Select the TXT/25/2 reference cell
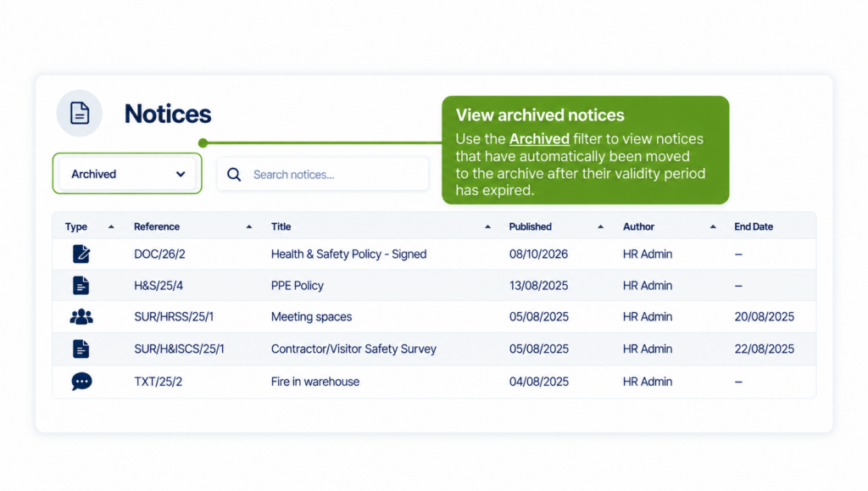 point(158,382)
